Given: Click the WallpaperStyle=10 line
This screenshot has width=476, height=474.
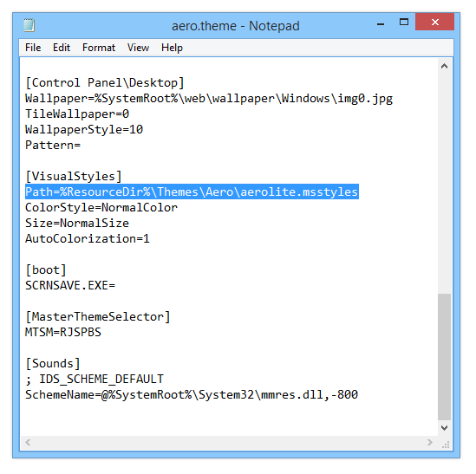Looking at the screenshot, I should (x=84, y=130).
